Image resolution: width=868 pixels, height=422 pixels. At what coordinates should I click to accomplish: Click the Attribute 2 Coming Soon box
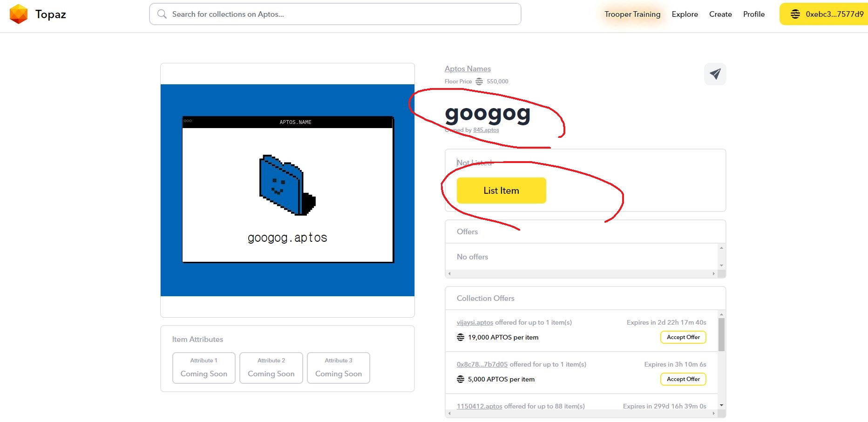(271, 368)
